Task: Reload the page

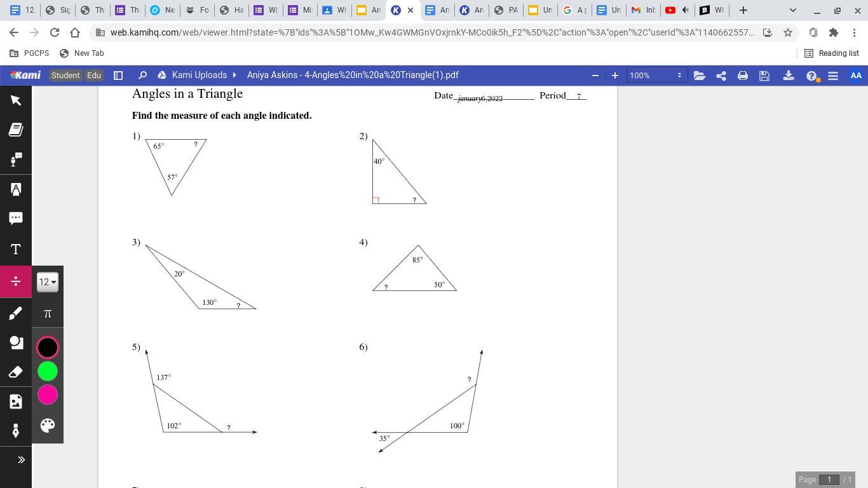Action: point(55,32)
